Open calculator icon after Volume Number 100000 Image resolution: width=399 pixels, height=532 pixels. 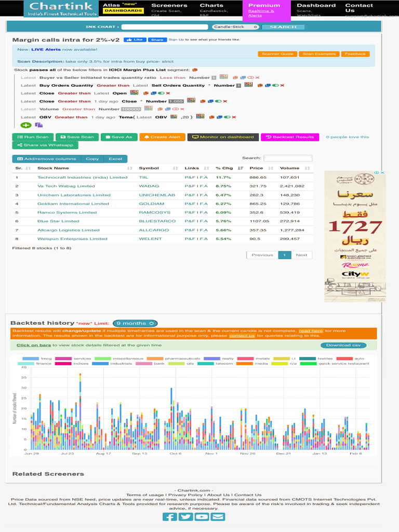coord(148,108)
